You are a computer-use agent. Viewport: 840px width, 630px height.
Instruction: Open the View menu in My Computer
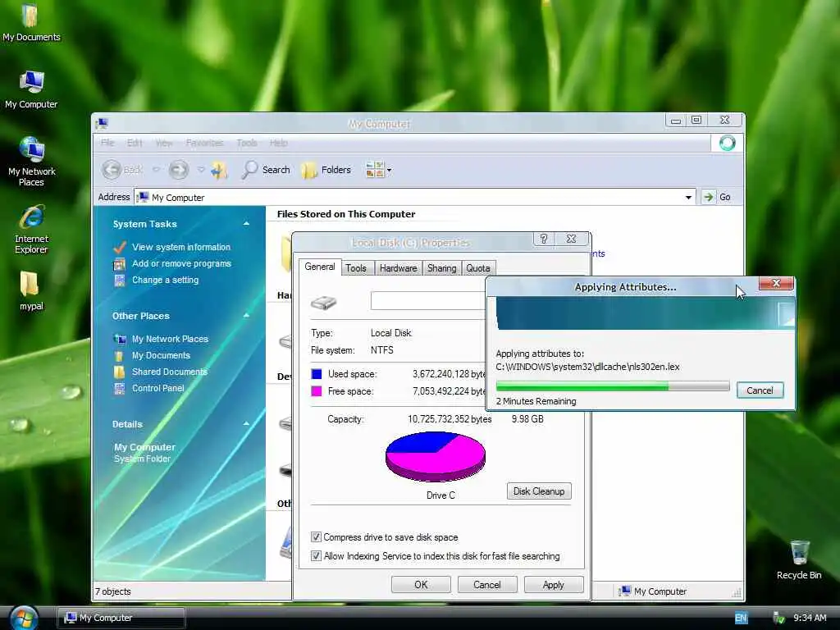tap(164, 143)
